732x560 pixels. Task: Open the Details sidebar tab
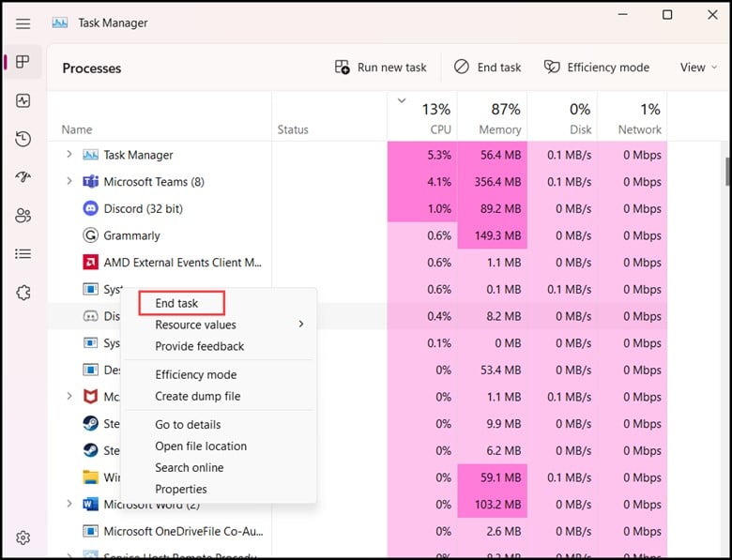point(23,254)
